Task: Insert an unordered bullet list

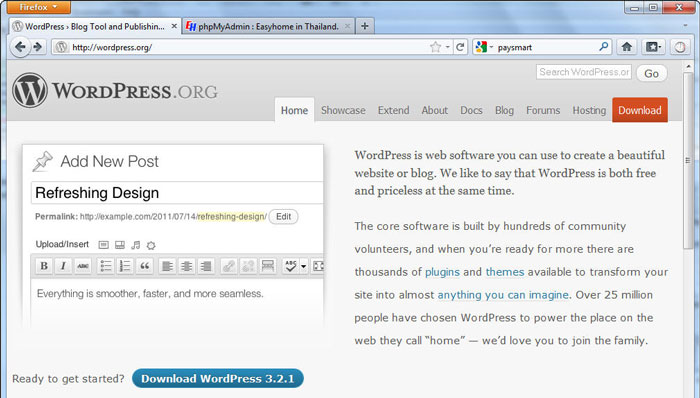Action: pos(106,266)
